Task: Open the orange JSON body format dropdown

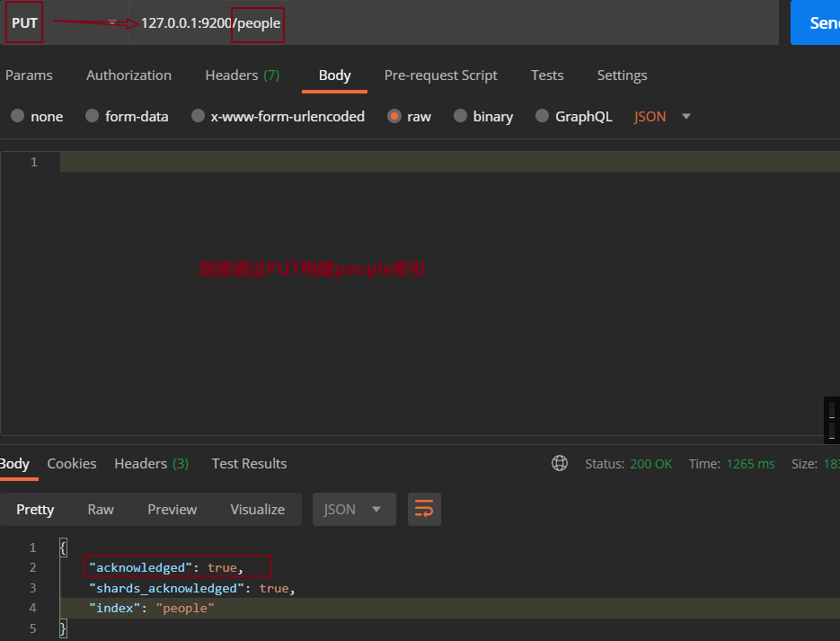Action: (x=662, y=116)
